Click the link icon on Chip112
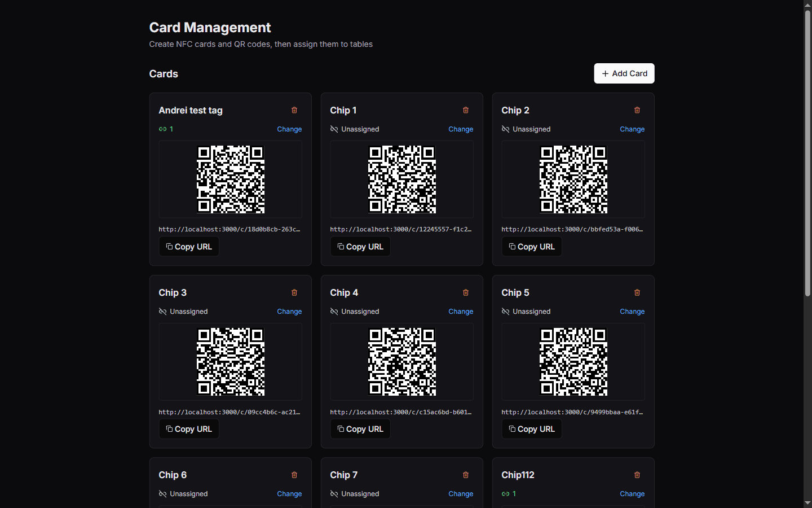 (x=505, y=494)
